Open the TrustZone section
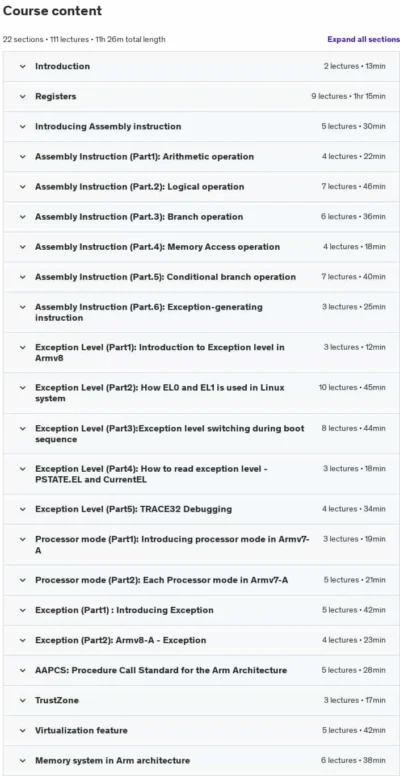400x776 pixels. pos(201,700)
